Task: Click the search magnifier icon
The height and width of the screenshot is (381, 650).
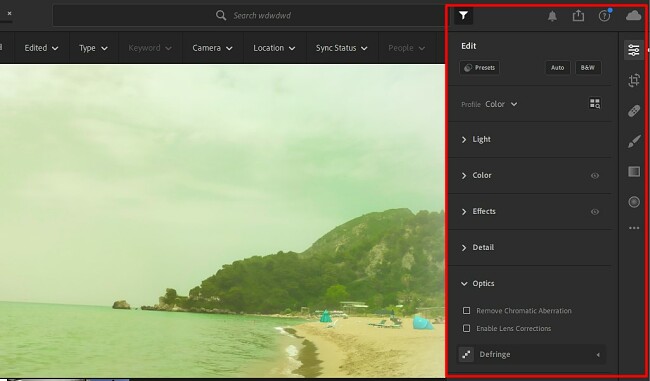Action: (221, 15)
